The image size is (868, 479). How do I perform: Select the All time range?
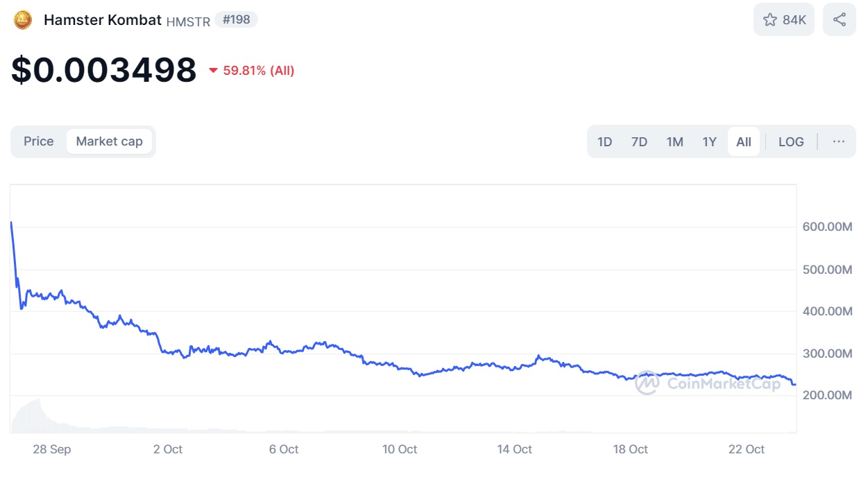pyautogui.click(x=744, y=141)
